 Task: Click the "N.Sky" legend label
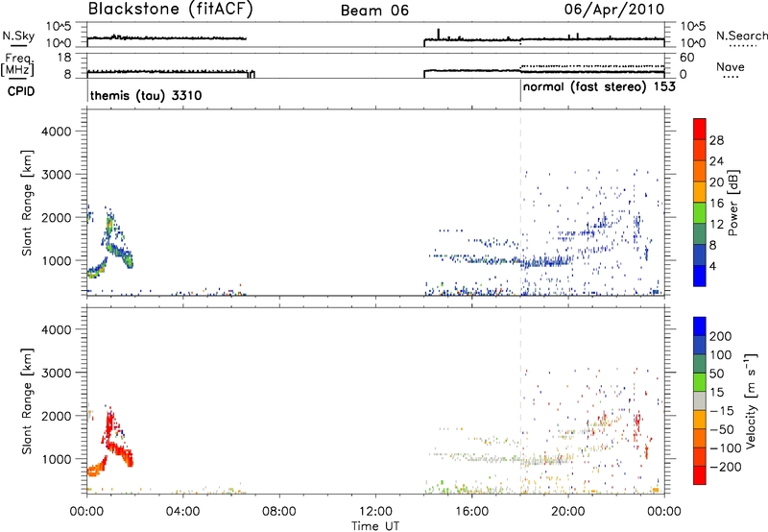point(18,36)
